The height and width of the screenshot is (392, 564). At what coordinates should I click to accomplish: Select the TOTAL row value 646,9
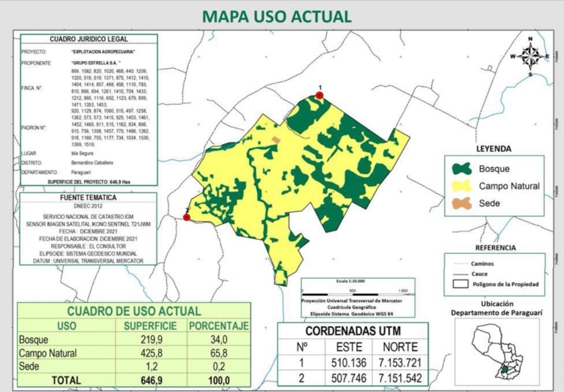pyautogui.click(x=151, y=380)
